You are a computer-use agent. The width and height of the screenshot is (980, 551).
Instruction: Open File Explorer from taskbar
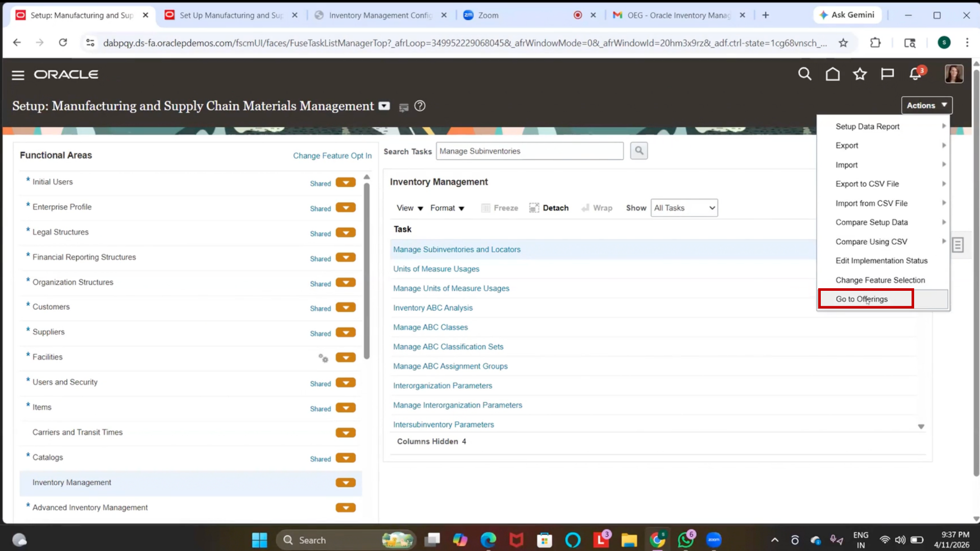[629, 540]
